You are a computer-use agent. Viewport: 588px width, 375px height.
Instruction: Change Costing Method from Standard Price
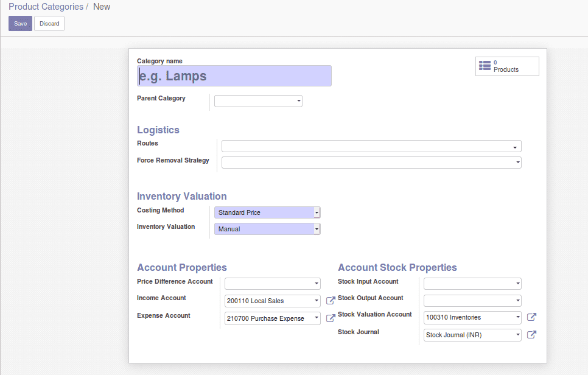(x=267, y=212)
